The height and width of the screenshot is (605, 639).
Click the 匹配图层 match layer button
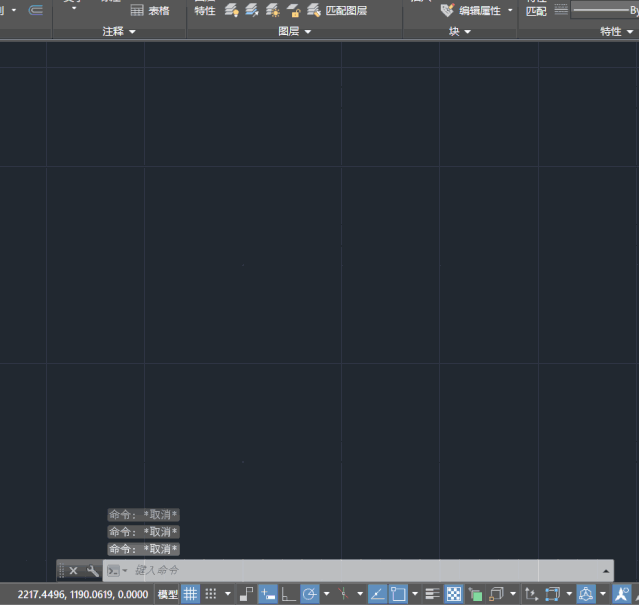pyautogui.click(x=337, y=10)
